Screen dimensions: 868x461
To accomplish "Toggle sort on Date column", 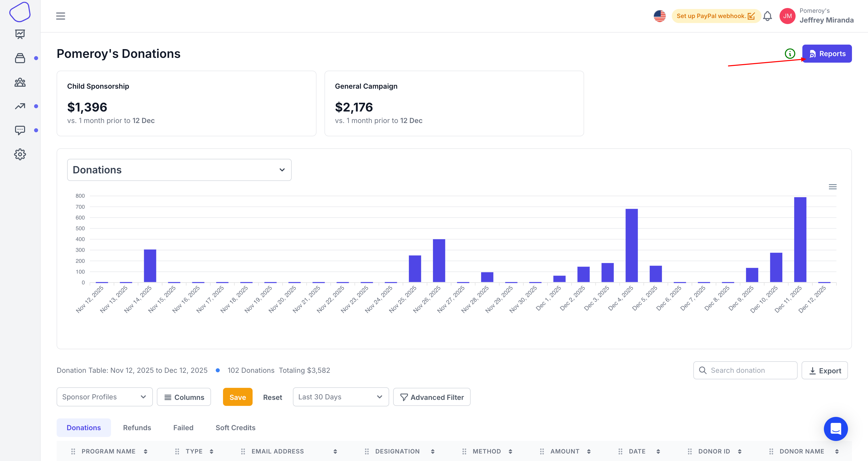I will click(x=658, y=451).
